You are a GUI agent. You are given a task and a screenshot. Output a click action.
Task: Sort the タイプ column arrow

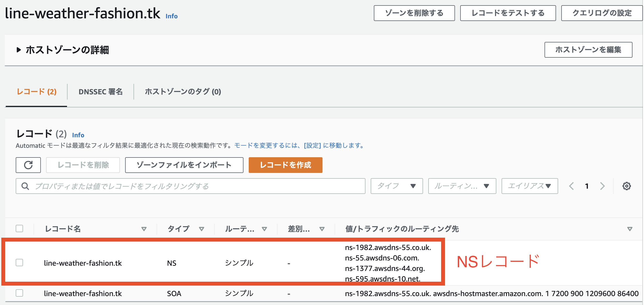pyautogui.click(x=202, y=229)
